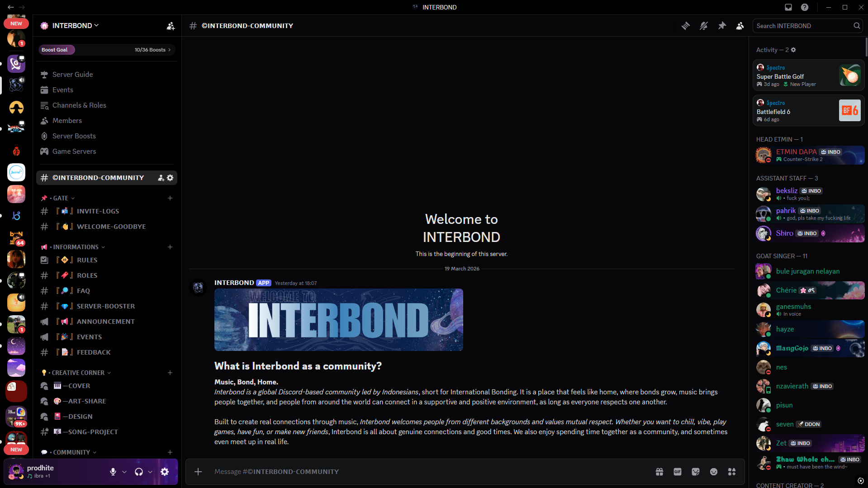The image size is (868, 488).
Task: Open the GIF picker
Action: (x=678, y=472)
